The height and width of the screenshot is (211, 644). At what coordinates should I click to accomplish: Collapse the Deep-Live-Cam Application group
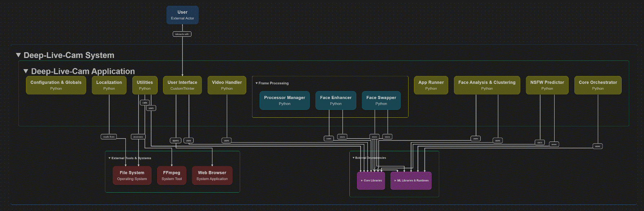26,71
